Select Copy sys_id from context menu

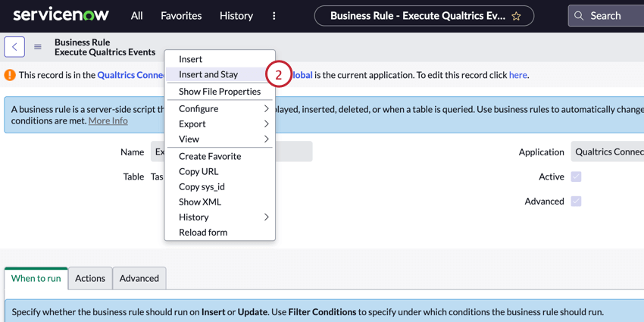pyautogui.click(x=202, y=186)
